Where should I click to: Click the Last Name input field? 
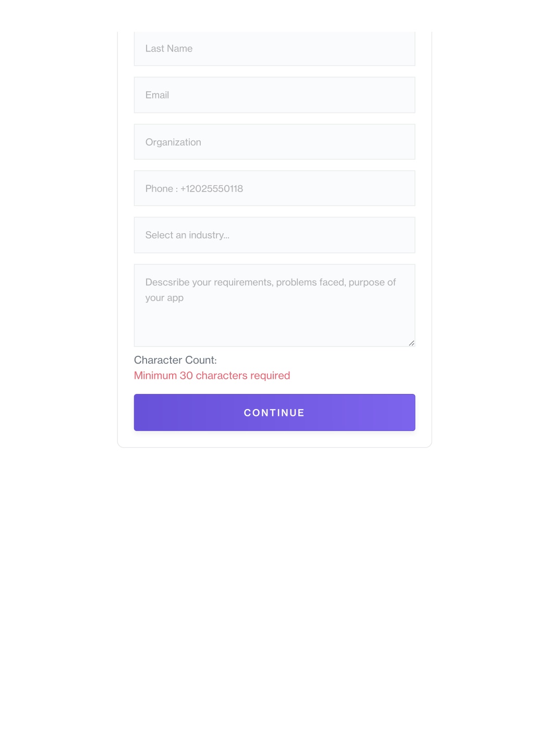(274, 49)
